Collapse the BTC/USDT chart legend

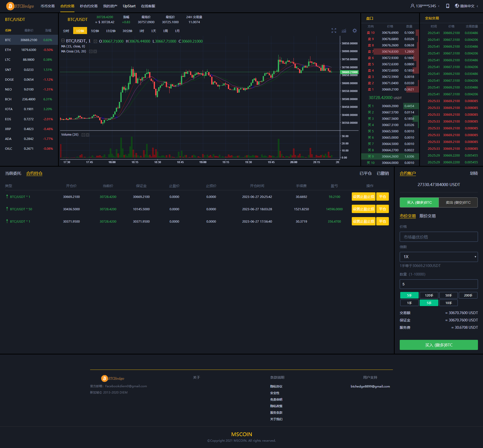tap(63, 41)
